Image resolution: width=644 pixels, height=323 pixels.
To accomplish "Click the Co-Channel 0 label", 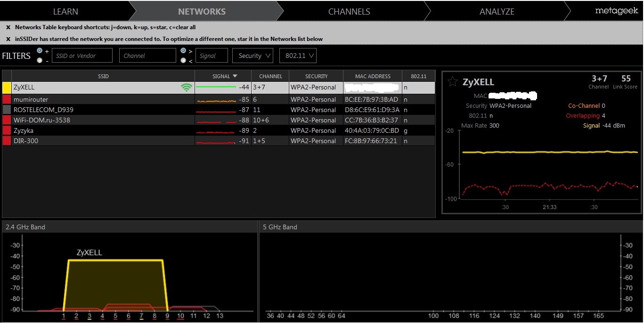I will click(587, 106).
